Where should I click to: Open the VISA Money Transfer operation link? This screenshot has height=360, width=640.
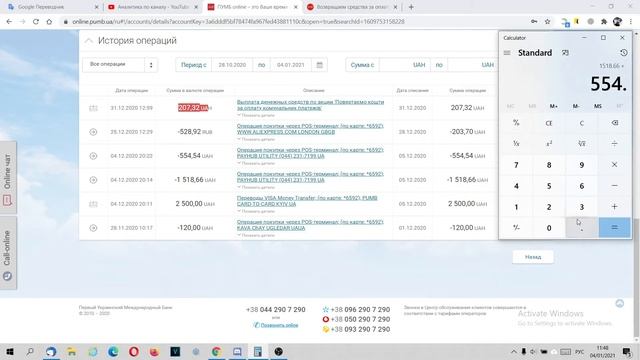coord(307,201)
